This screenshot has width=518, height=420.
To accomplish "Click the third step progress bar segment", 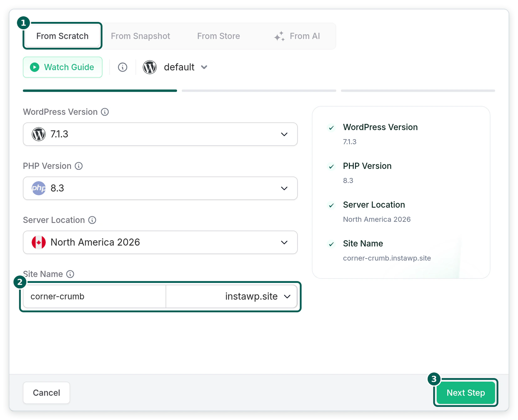I will click(418, 91).
